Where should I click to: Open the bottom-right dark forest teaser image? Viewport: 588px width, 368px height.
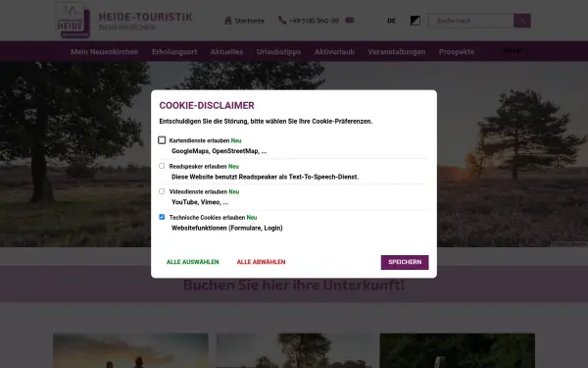click(458, 350)
